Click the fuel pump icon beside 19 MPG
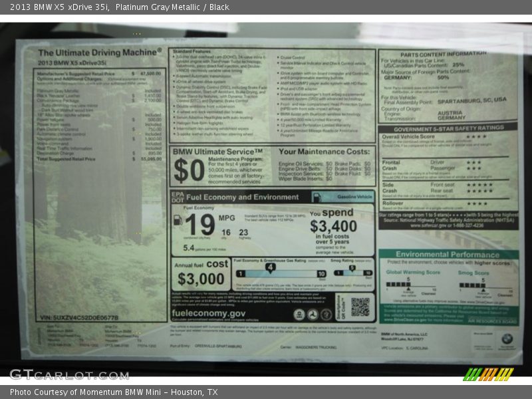Image resolution: width=532 pixels, height=399 pixels. click(178, 220)
